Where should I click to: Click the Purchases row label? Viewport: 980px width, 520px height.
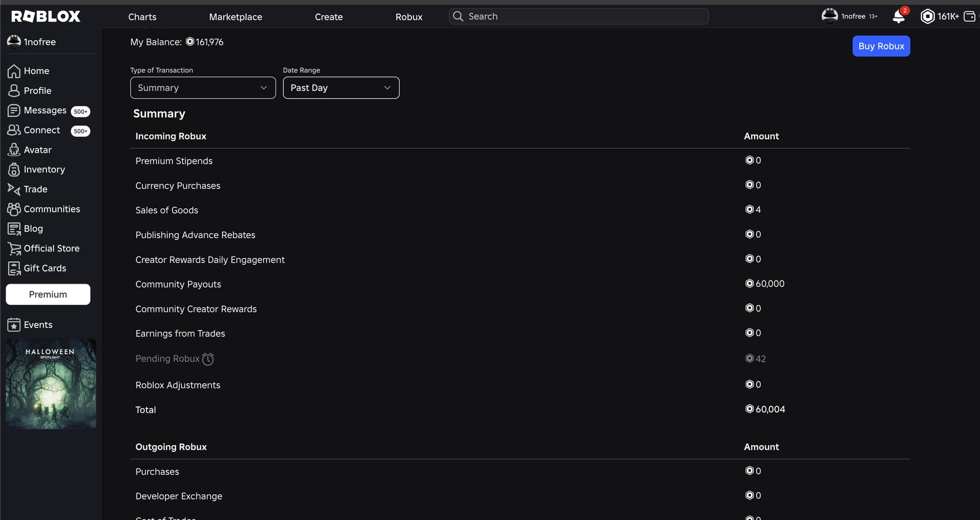coord(157,472)
